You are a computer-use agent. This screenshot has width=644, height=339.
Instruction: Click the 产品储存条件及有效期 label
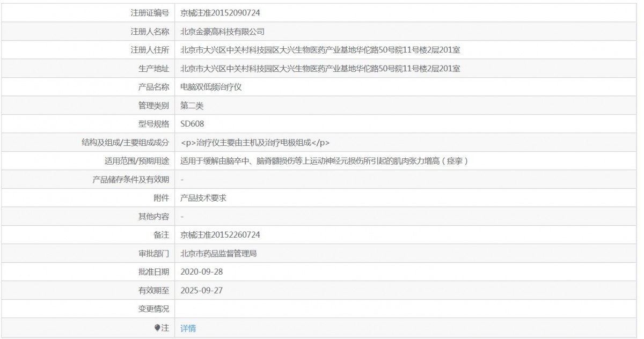pyautogui.click(x=130, y=180)
